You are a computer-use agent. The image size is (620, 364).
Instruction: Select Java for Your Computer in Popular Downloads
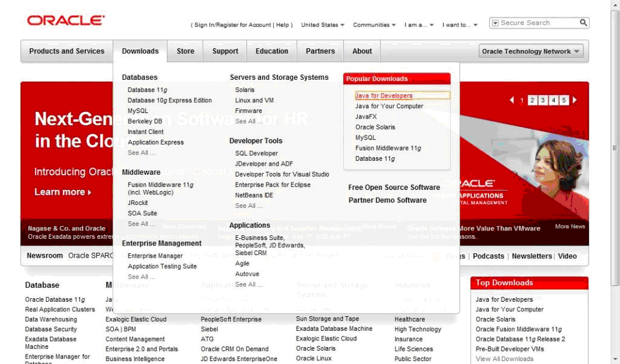[389, 106]
